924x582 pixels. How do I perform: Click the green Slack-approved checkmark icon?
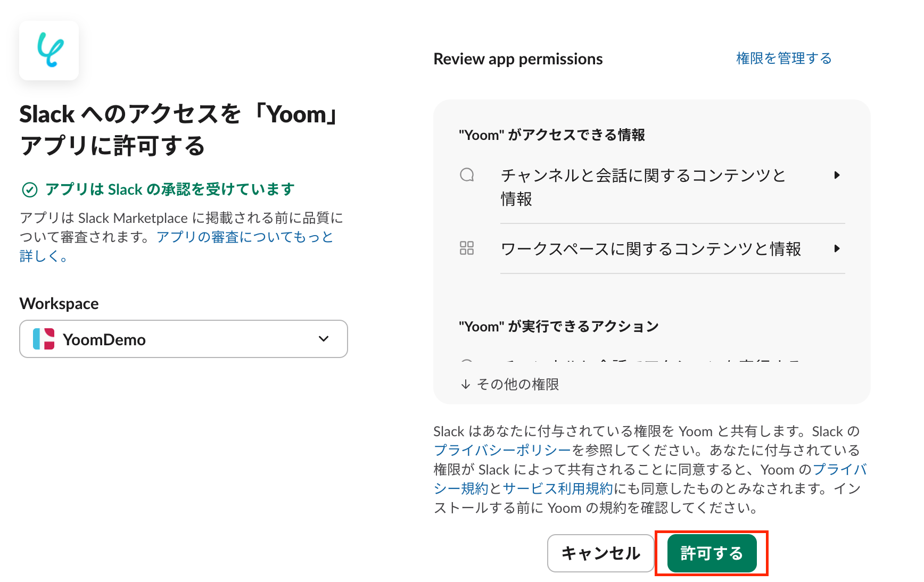pos(30,190)
